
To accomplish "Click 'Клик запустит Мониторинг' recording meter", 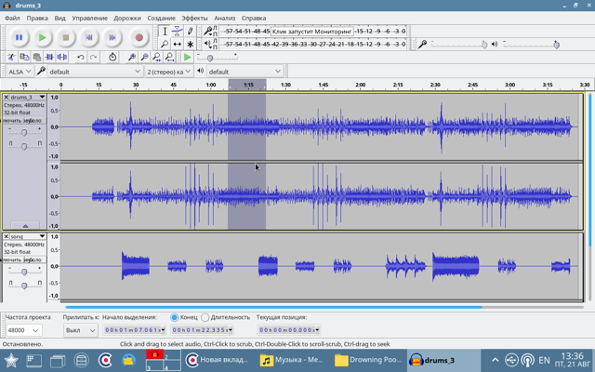I will (312, 31).
